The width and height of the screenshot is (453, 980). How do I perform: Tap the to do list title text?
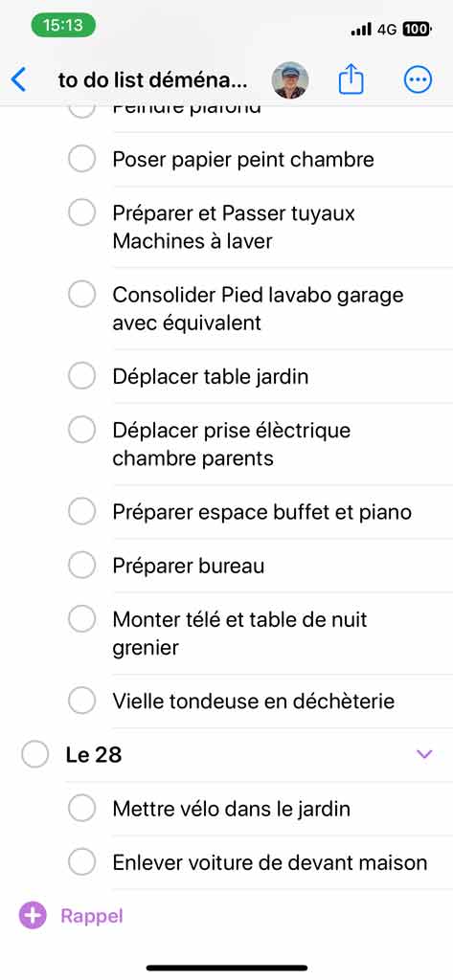(x=152, y=80)
